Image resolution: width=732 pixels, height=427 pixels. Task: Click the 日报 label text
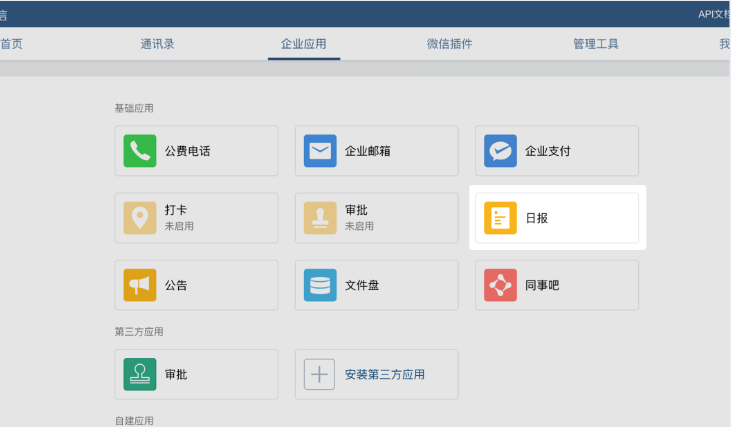(536, 218)
